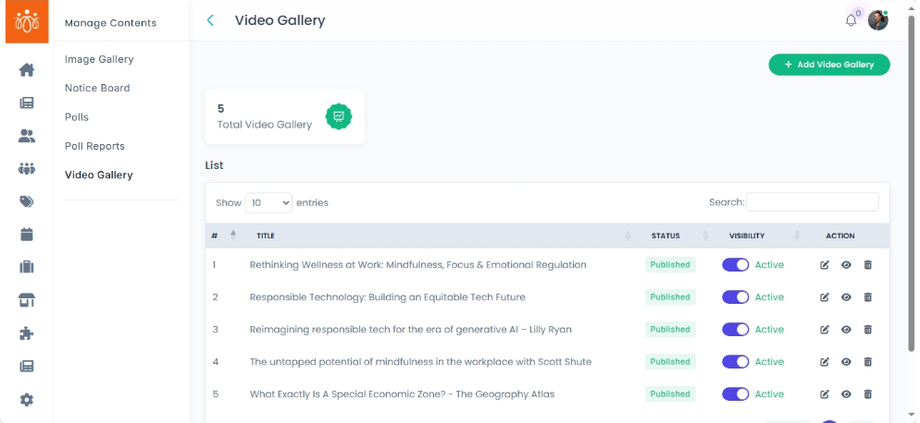The width and height of the screenshot is (920, 423).
Task: Edit the Responsible Technology video entry
Action: 825,297
